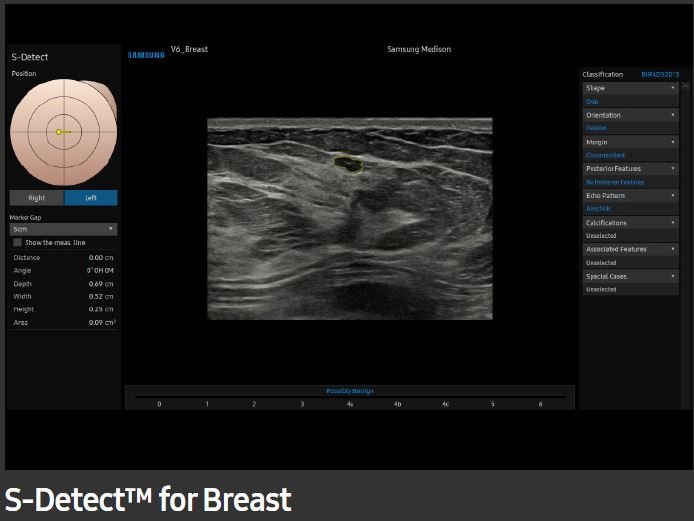This screenshot has width=694, height=521.
Task: Click the Unselected value under Calcifications
Action: (x=601, y=236)
